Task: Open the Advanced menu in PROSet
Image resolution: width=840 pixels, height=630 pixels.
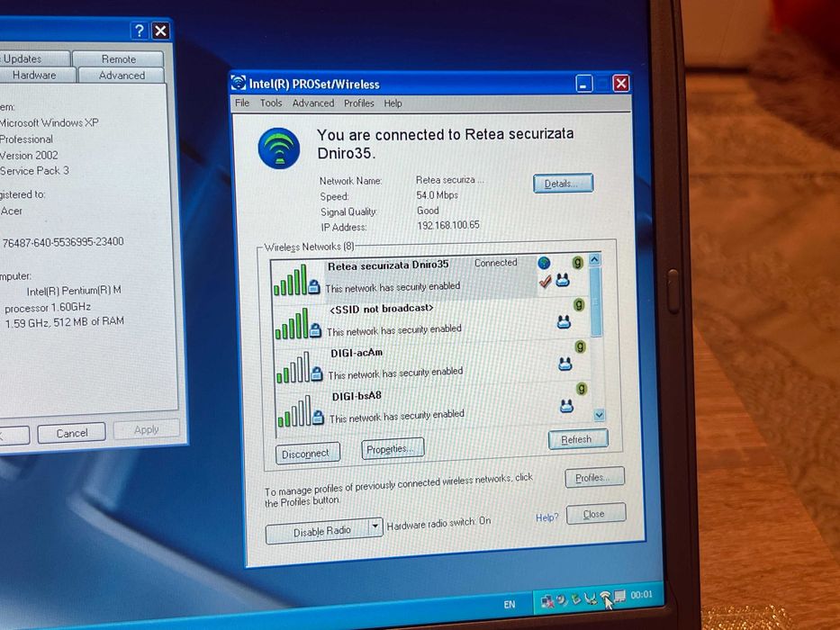Action: coord(313,103)
